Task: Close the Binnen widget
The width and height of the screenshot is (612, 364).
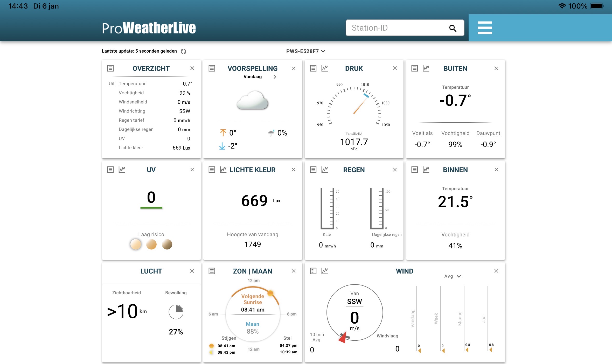Action: pyautogui.click(x=496, y=170)
